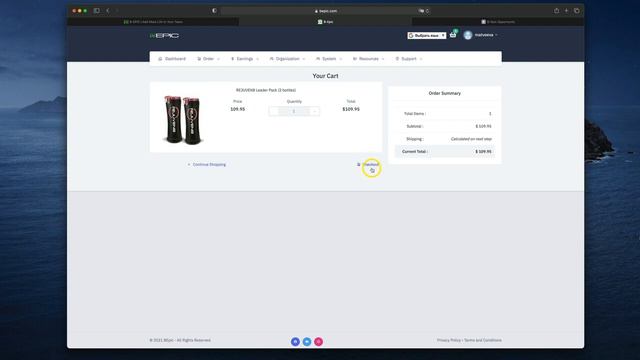Show Safari tab overview icon
640x360 pixels.
coord(577,11)
